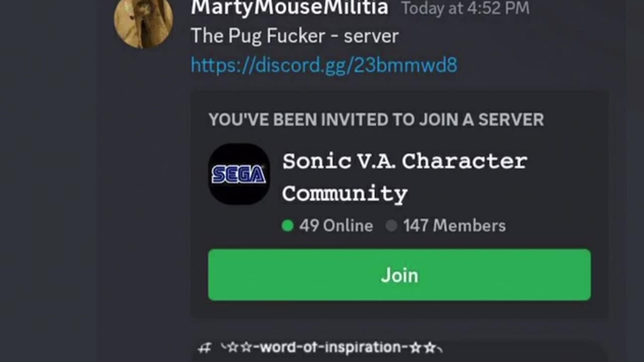Click the invited to join a server header
The image size is (644, 362).
pyautogui.click(x=376, y=120)
